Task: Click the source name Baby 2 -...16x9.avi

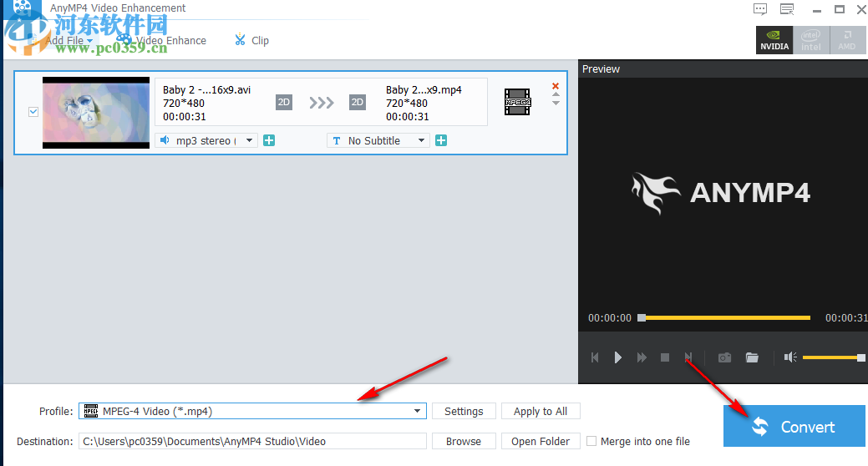Action: [x=206, y=89]
